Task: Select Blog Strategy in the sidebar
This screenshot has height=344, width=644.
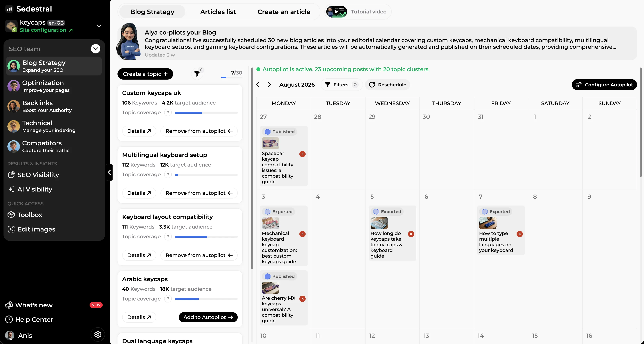Action: click(x=54, y=66)
